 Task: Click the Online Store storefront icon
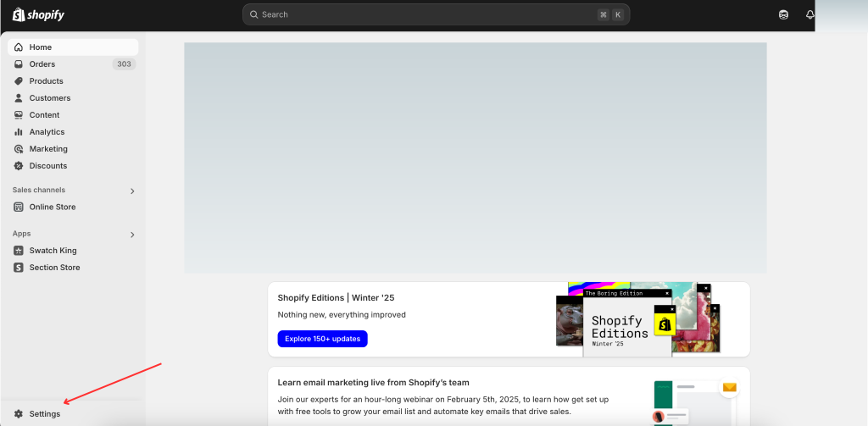[x=19, y=207]
